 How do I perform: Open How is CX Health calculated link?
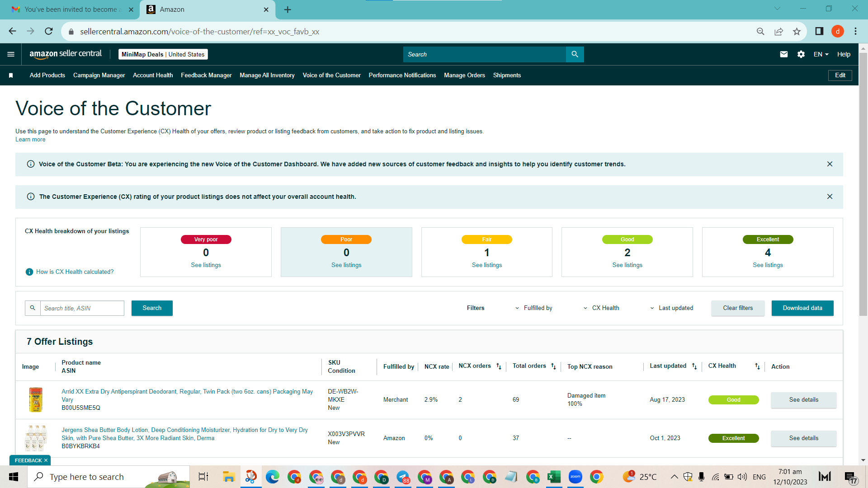(x=75, y=272)
